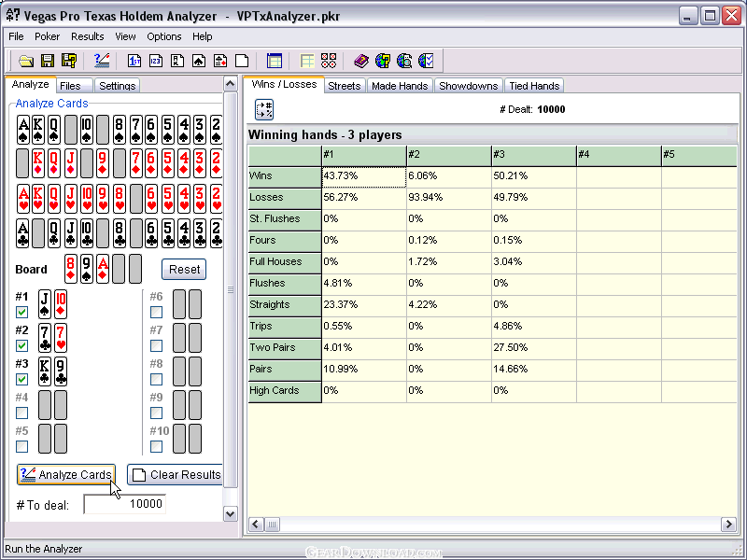Pick the 5 of diamonds card
The width and height of the screenshot is (747, 560).
coord(168,164)
